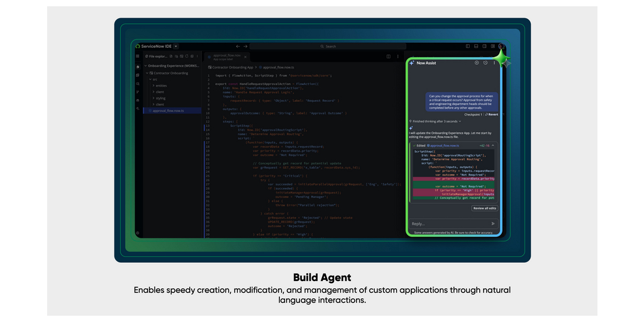Click the ServiceNow logo icon
The image size is (644, 322).
point(138,47)
